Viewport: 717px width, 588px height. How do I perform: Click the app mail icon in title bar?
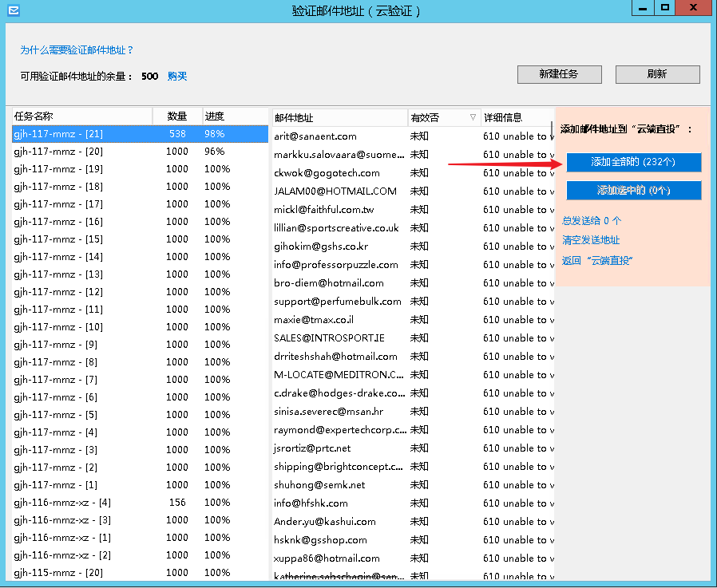14,10
